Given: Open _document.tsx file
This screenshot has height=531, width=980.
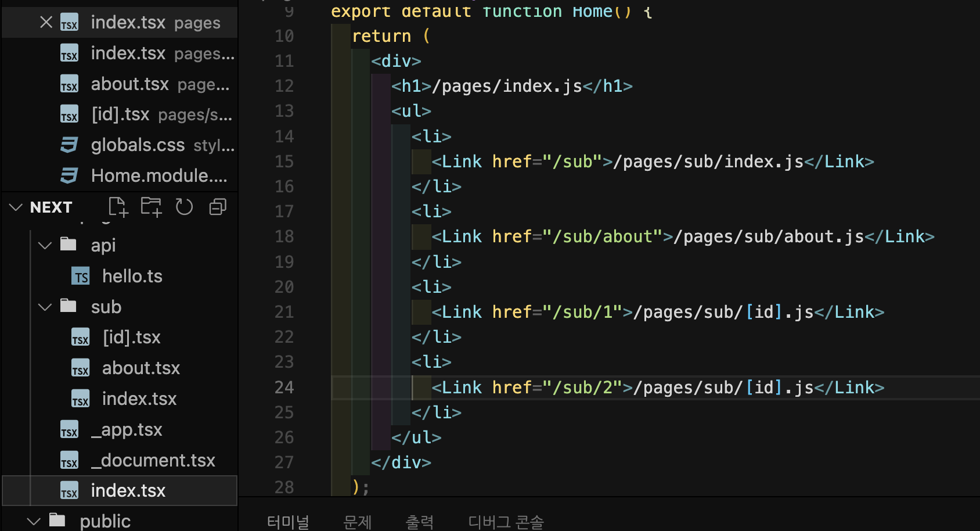Looking at the screenshot, I should 153,461.
